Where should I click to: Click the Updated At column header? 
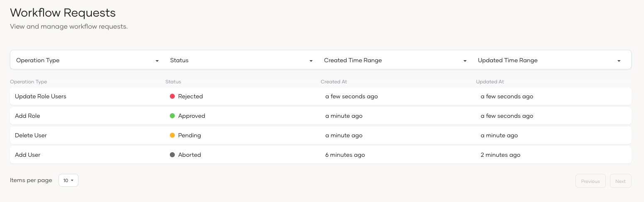tap(490, 82)
